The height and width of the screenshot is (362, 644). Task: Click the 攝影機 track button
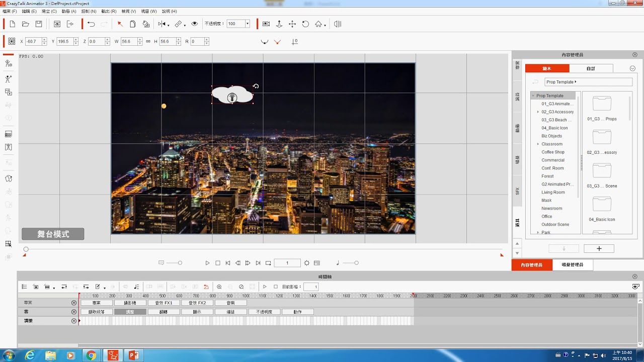pyautogui.click(x=130, y=303)
